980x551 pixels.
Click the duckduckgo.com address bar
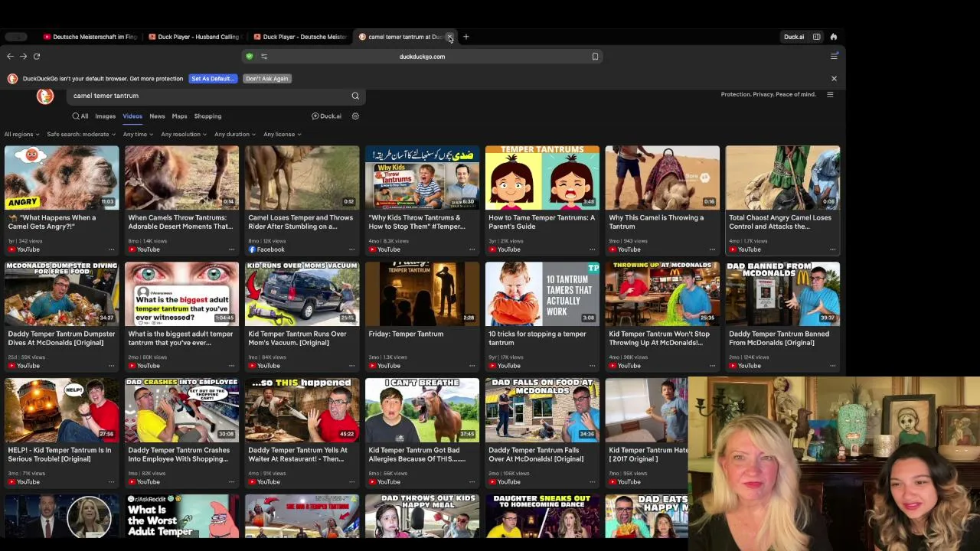click(422, 56)
